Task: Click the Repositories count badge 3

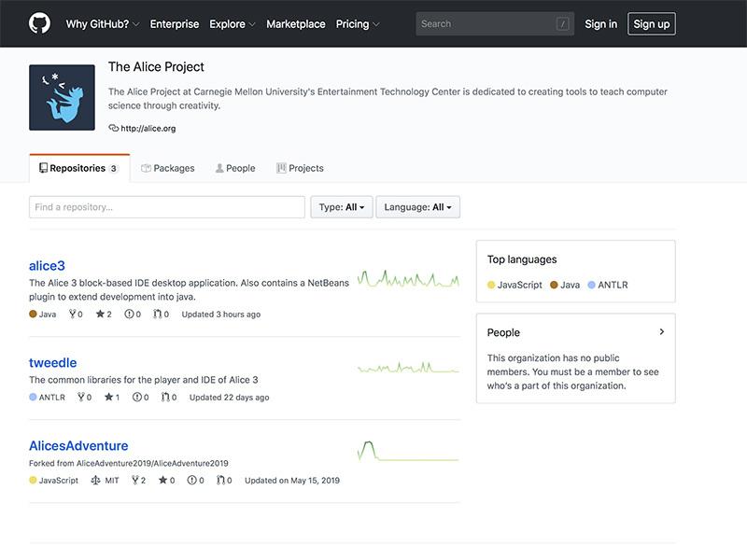Action: [113, 169]
